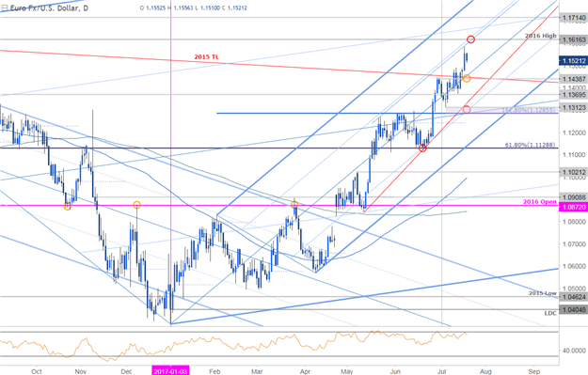This screenshot has height=375, width=588.
Task: Click Mar on the time axis
Action: coord(257,371)
